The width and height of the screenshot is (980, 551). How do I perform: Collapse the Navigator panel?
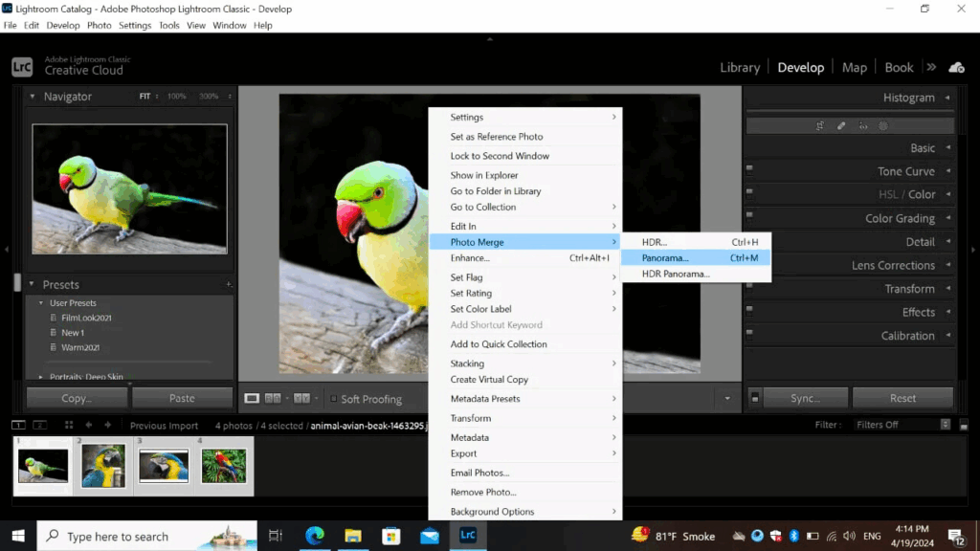(33, 97)
